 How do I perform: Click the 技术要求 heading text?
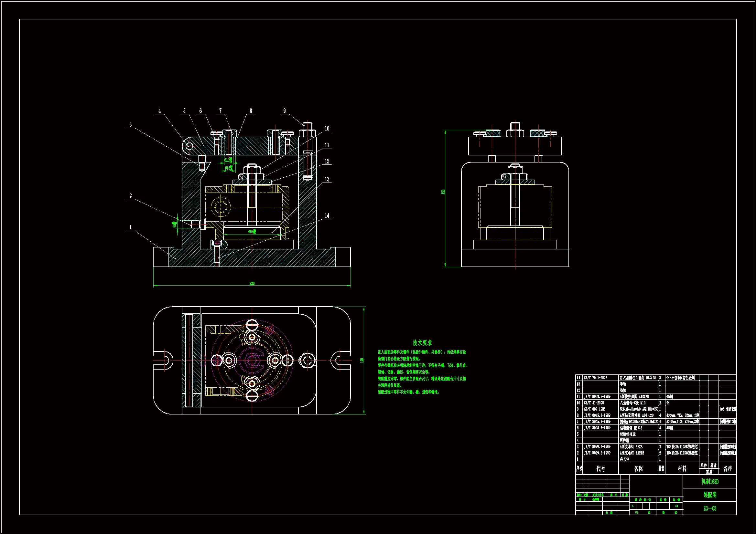pos(422,343)
